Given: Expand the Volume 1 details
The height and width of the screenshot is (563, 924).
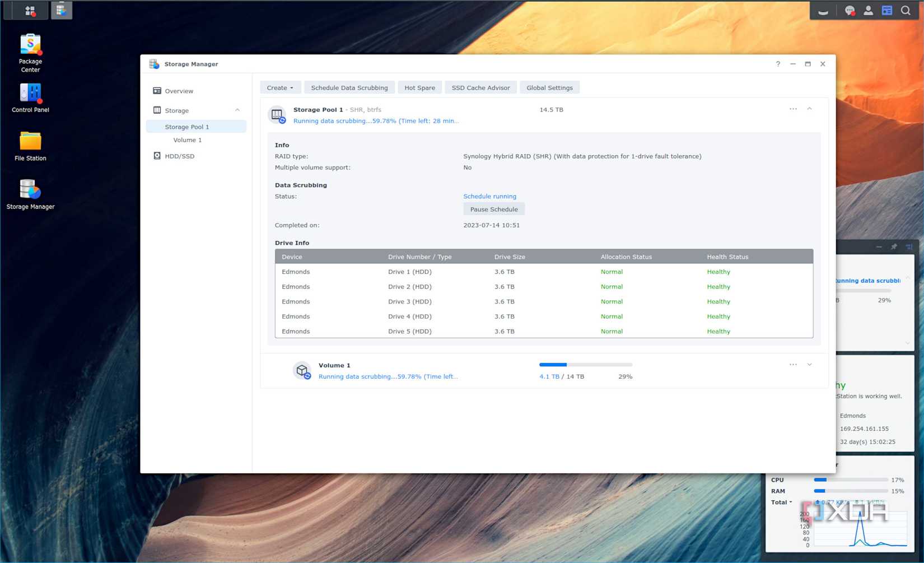Looking at the screenshot, I should 809,365.
